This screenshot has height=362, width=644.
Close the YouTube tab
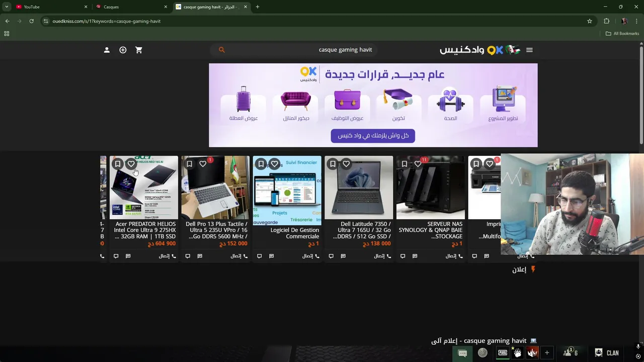coord(86,7)
